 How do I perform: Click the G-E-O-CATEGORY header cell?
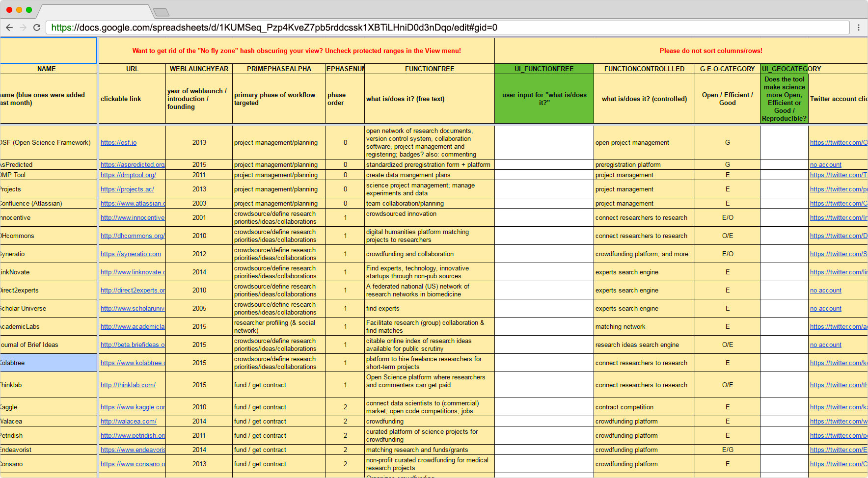point(727,69)
